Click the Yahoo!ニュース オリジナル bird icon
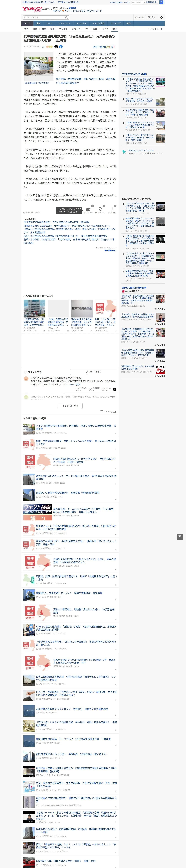The height and width of the screenshot is (868, 186). (124, 152)
